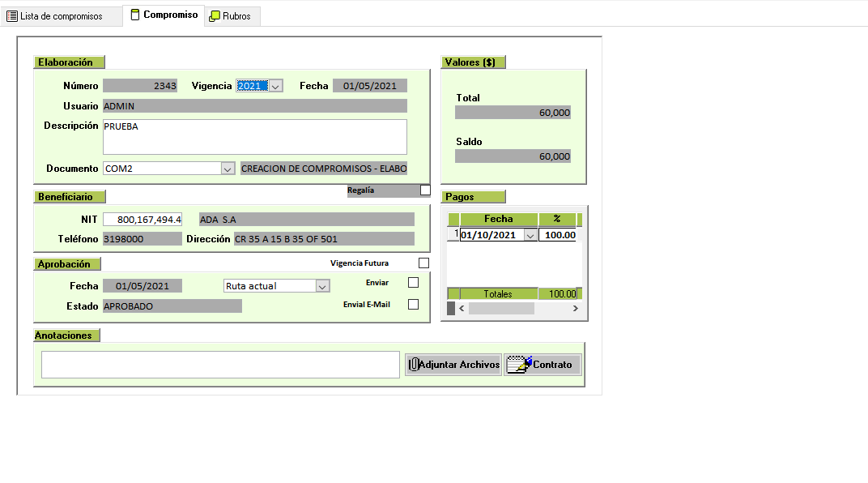868x483 pixels.
Task: Click the right scroll arrow in Pagos
Action: 575,309
